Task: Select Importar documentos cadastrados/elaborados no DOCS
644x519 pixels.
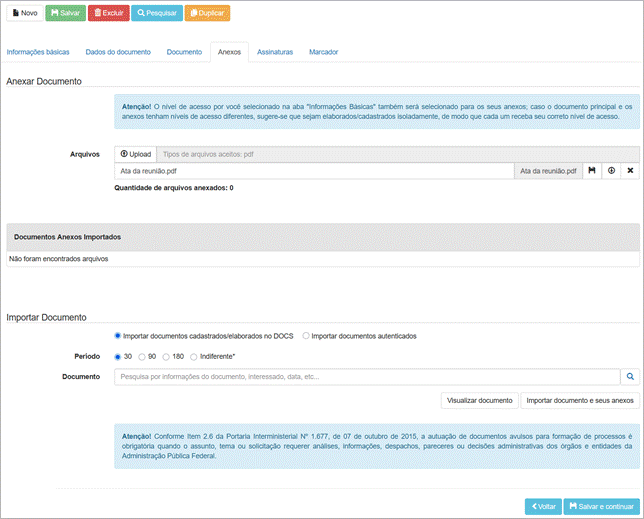Action: [x=119, y=336]
